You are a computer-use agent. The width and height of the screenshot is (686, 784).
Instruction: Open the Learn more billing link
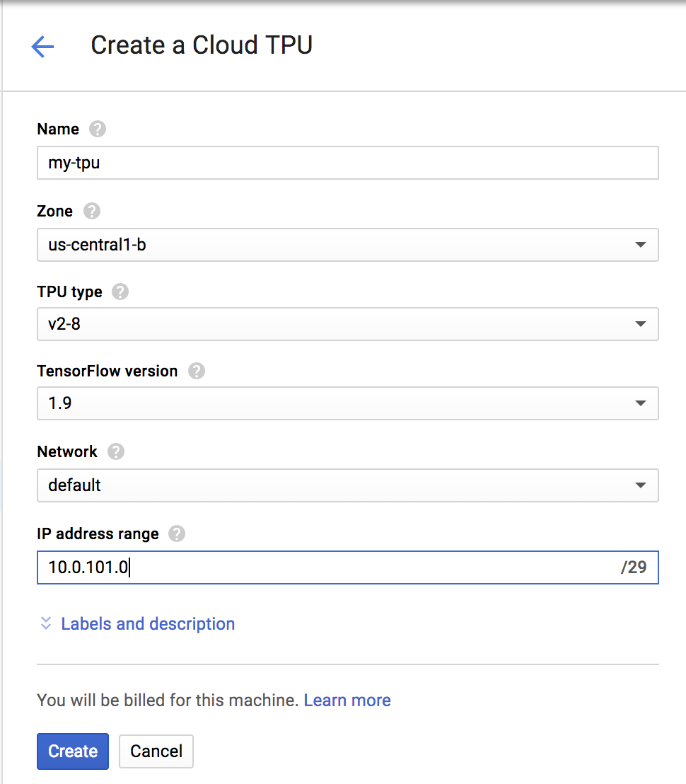click(x=347, y=701)
